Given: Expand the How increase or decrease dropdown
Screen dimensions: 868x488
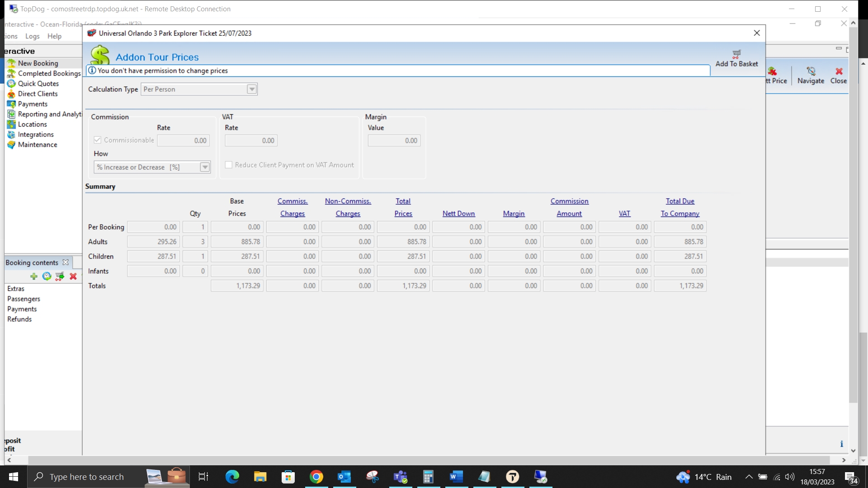Looking at the screenshot, I should pyautogui.click(x=205, y=167).
